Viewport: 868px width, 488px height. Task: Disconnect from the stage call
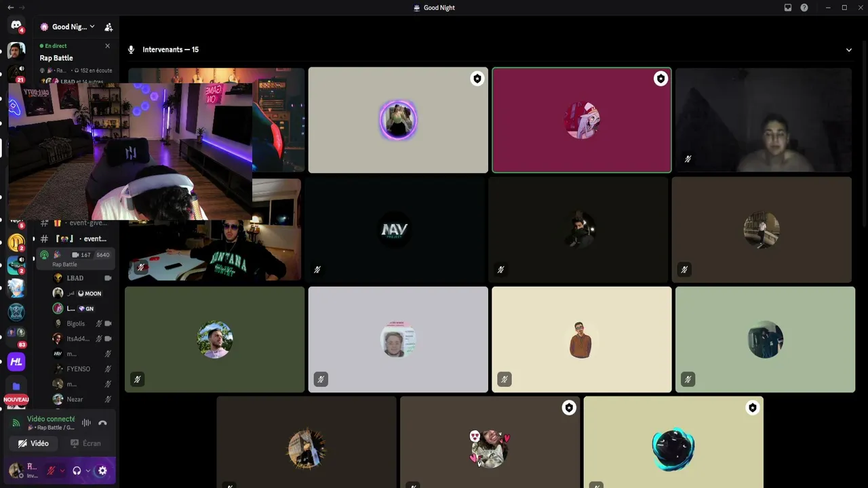tap(102, 423)
